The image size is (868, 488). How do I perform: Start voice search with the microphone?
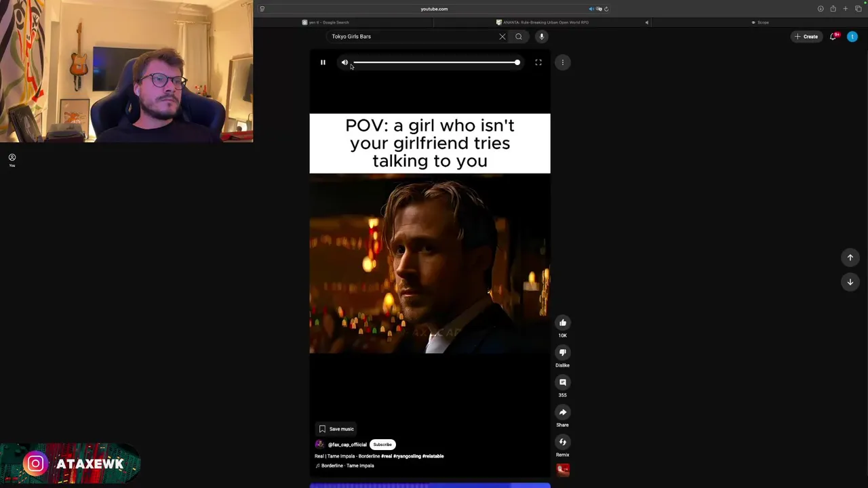click(541, 37)
